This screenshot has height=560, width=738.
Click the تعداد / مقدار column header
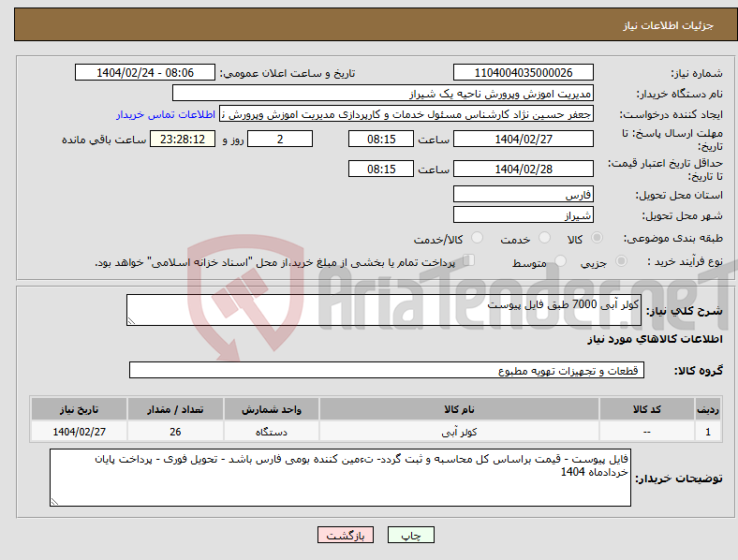click(175, 409)
